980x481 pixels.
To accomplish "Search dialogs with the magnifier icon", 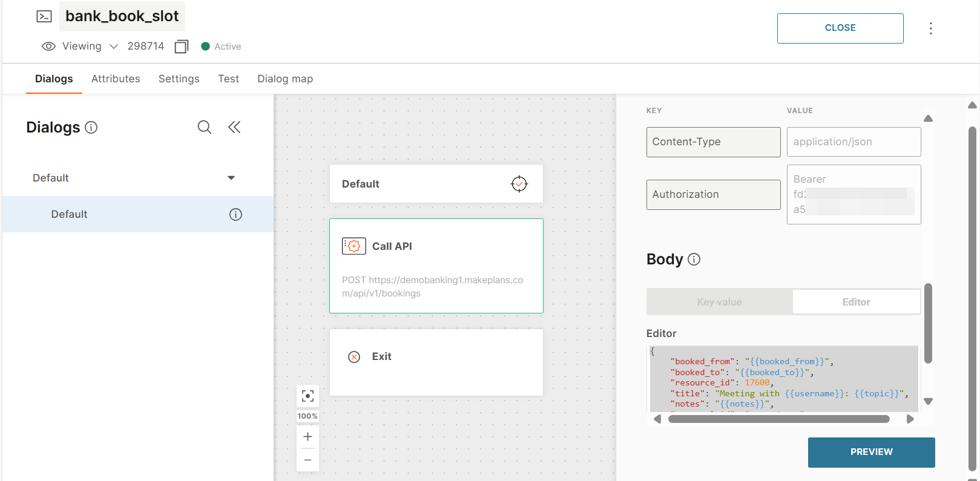I will (205, 127).
